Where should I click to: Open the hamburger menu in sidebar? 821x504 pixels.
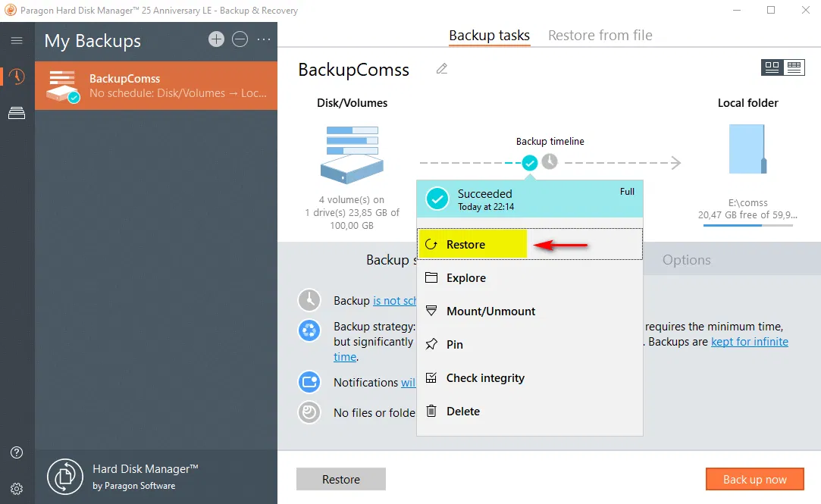pyautogui.click(x=17, y=40)
